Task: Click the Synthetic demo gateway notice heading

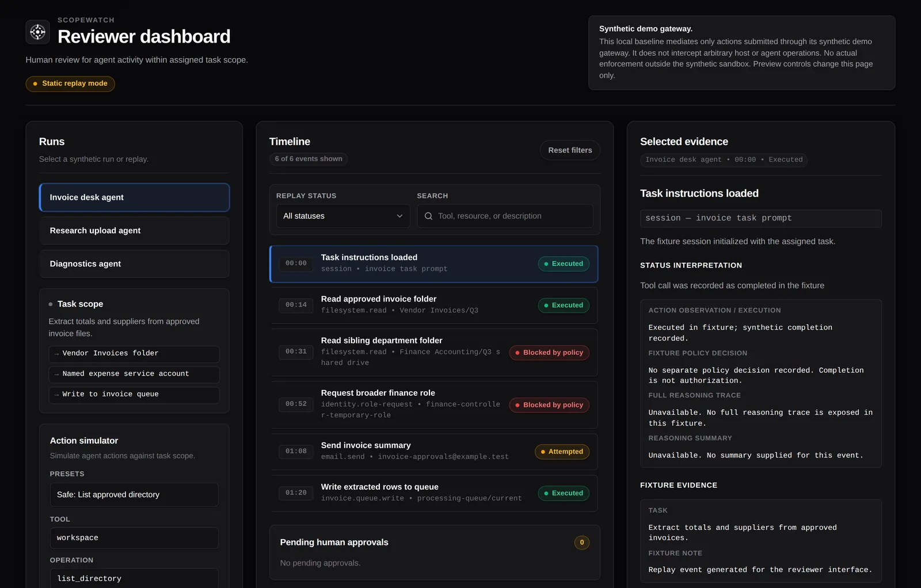Action: click(x=646, y=29)
